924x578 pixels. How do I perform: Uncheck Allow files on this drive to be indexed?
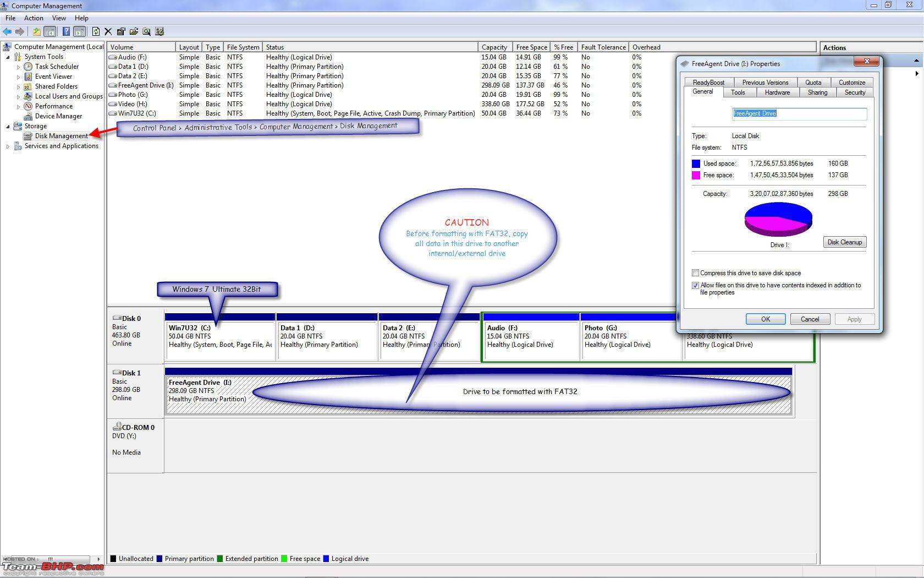(x=695, y=285)
